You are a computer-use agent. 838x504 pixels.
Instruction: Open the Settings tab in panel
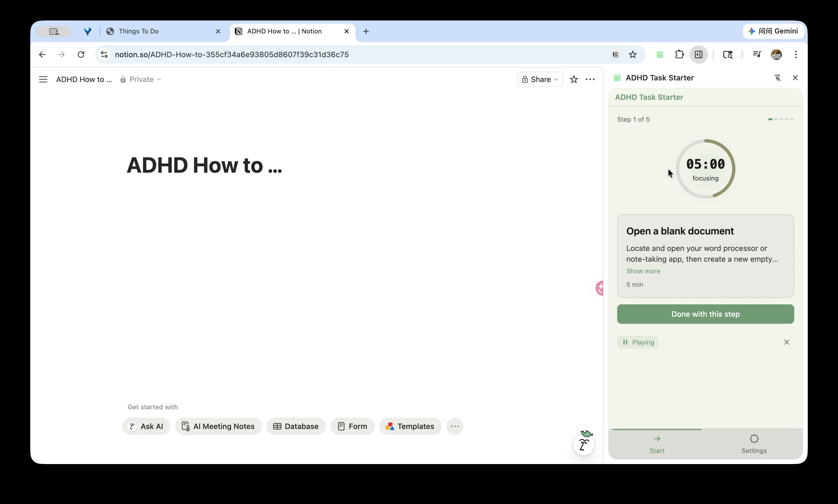point(754,444)
